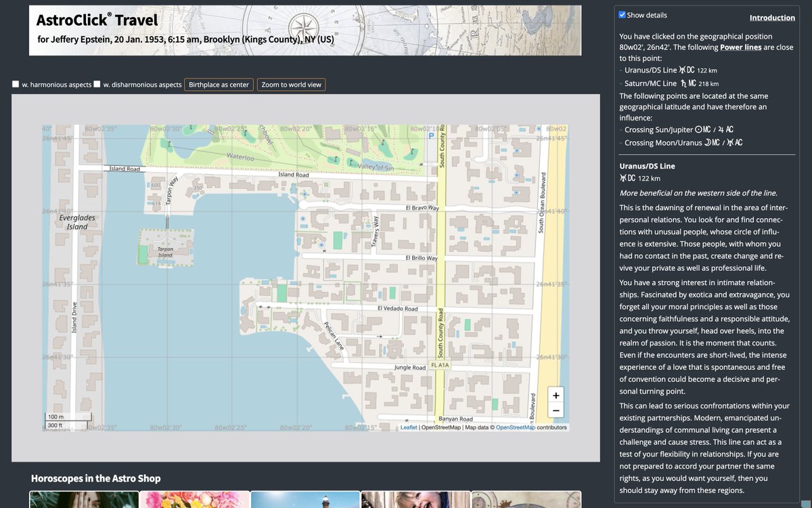812x508 pixels.
Task: Click the El Vedado Road street label
Action: click(x=397, y=309)
